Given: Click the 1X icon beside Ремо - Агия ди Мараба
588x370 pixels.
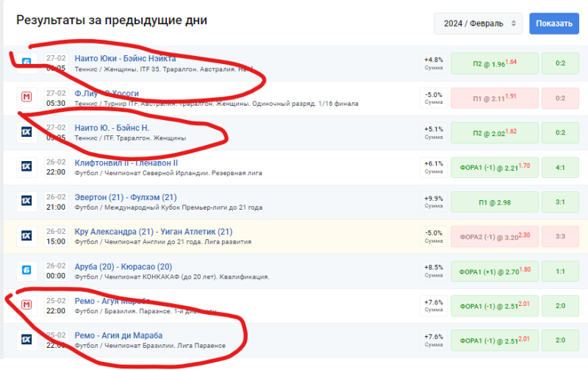Looking at the screenshot, I should (x=26, y=340).
